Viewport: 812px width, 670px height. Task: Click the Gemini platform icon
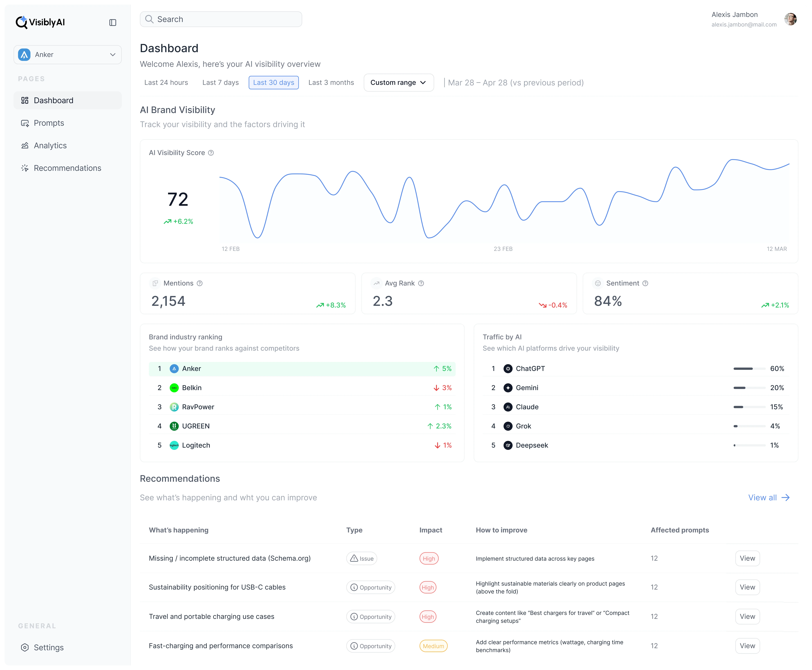(508, 388)
